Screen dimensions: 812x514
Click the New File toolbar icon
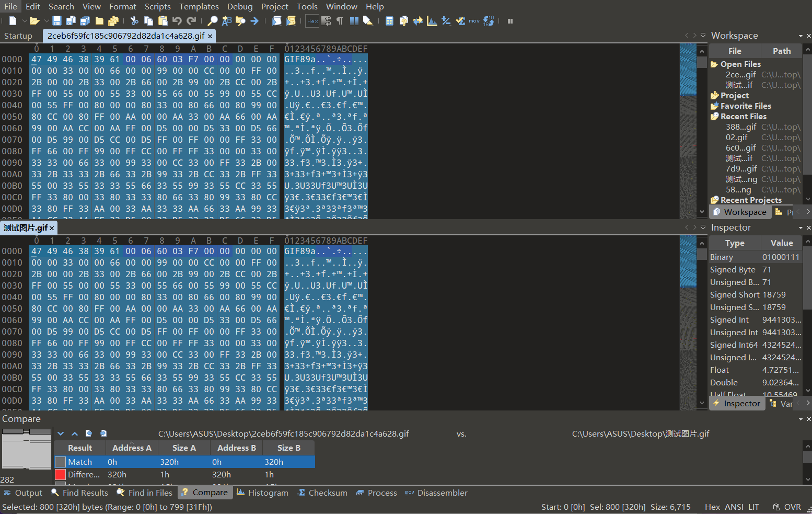[x=13, y=21]
